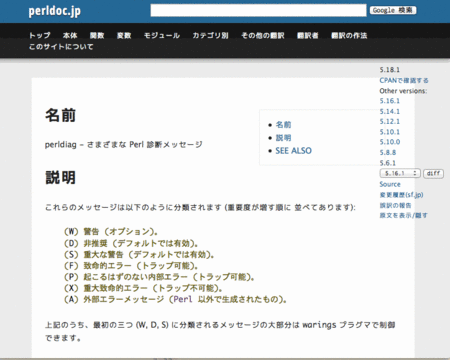Screen dimensions: 450x360
Task: Open the 変更履歴(sf.jp) link
Action: (401, 195)
